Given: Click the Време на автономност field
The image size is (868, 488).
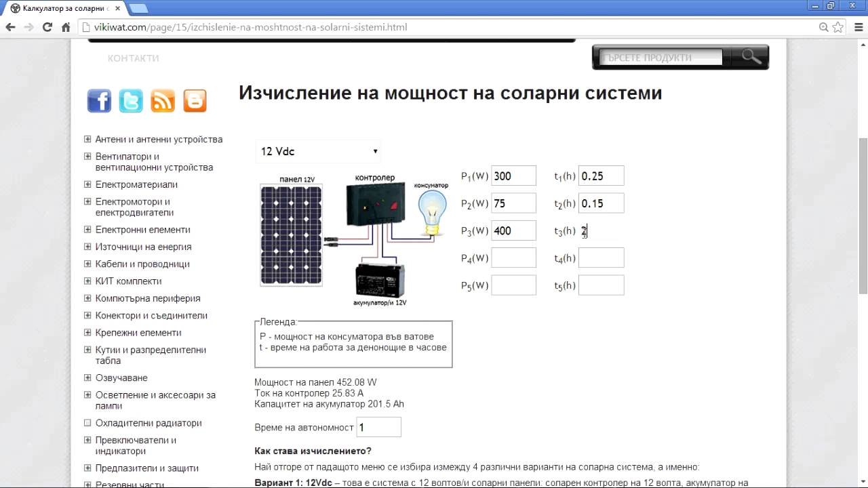Looking at the screenshot, I should point(378,427).
